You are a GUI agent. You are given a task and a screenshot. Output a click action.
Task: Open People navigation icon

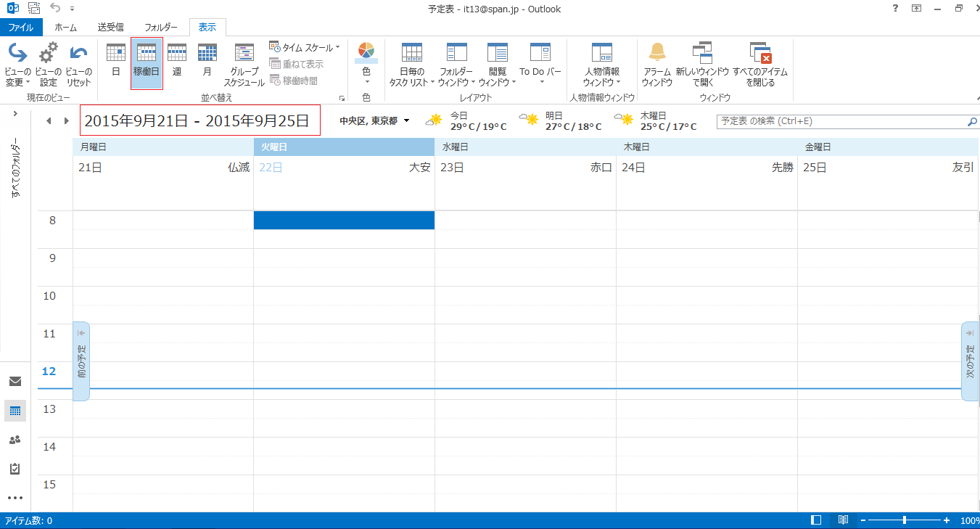[15, 440]
